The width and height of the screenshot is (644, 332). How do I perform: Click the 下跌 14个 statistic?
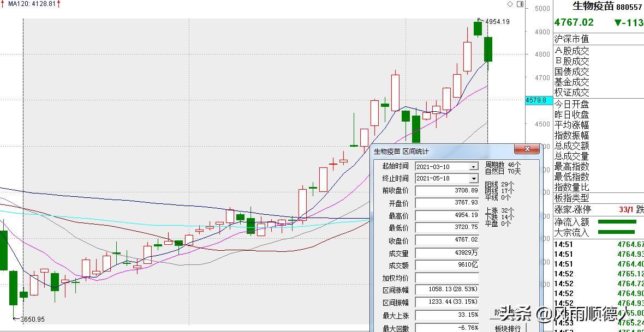(499, 217)
